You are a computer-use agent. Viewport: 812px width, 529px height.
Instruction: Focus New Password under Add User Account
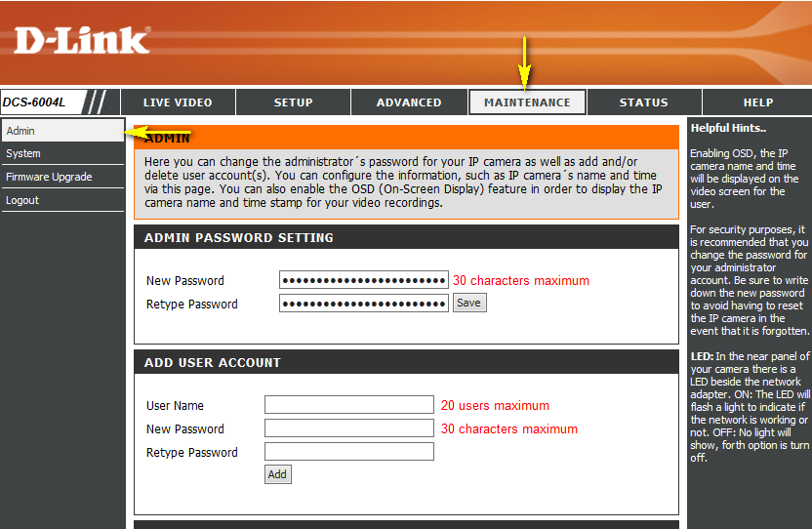point(348,428)
